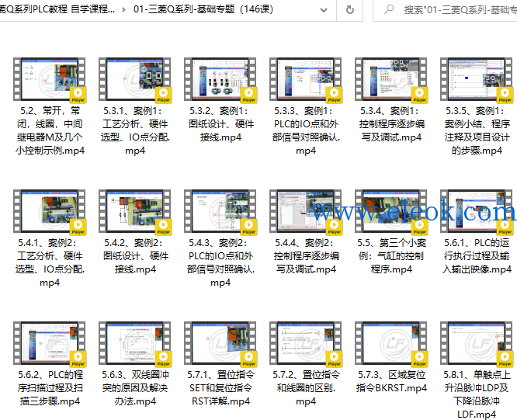
Task: Select file name 5.3.5、案例1：案例小结
Action: tap(477, 130)
